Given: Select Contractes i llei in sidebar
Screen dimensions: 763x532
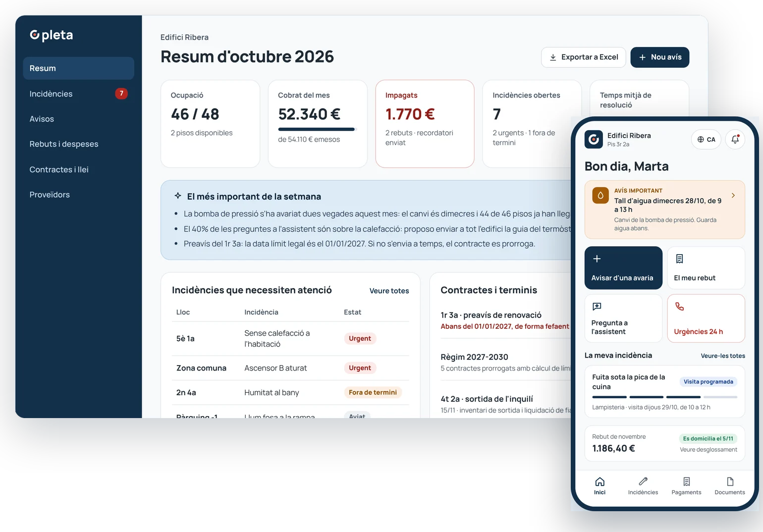Looking at the screenshot, I should [x=79, y=169].
